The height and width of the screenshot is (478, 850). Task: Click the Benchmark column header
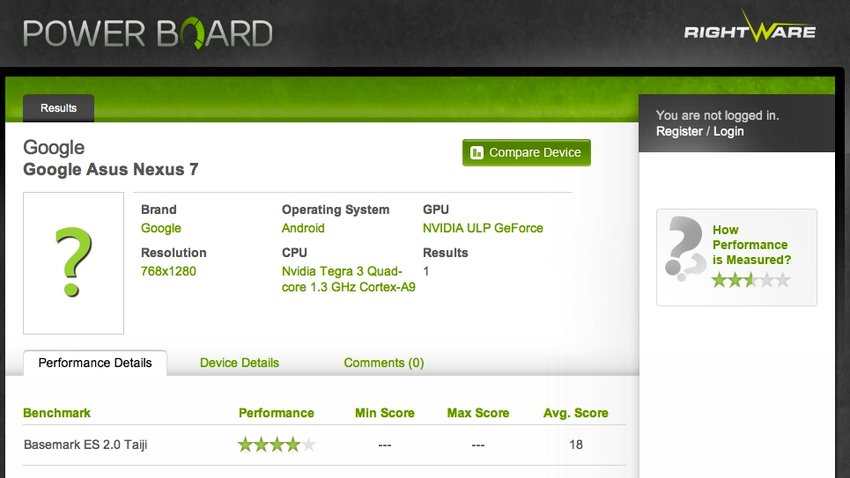point(57,413)
